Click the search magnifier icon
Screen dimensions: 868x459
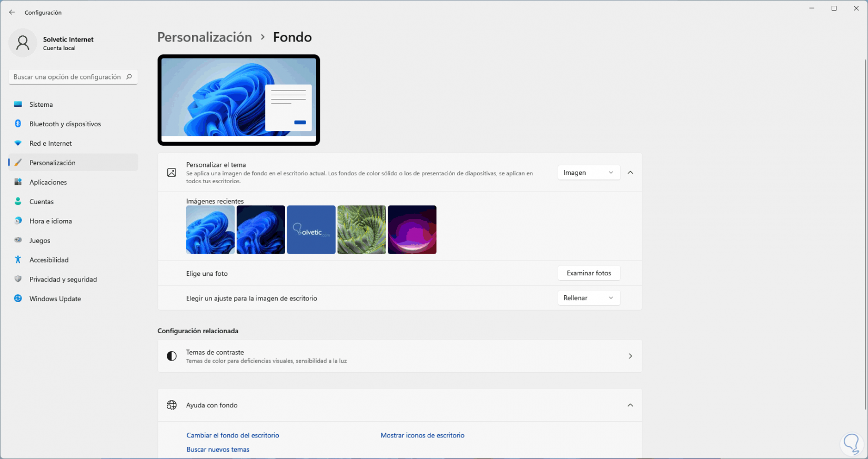point(129,77)
